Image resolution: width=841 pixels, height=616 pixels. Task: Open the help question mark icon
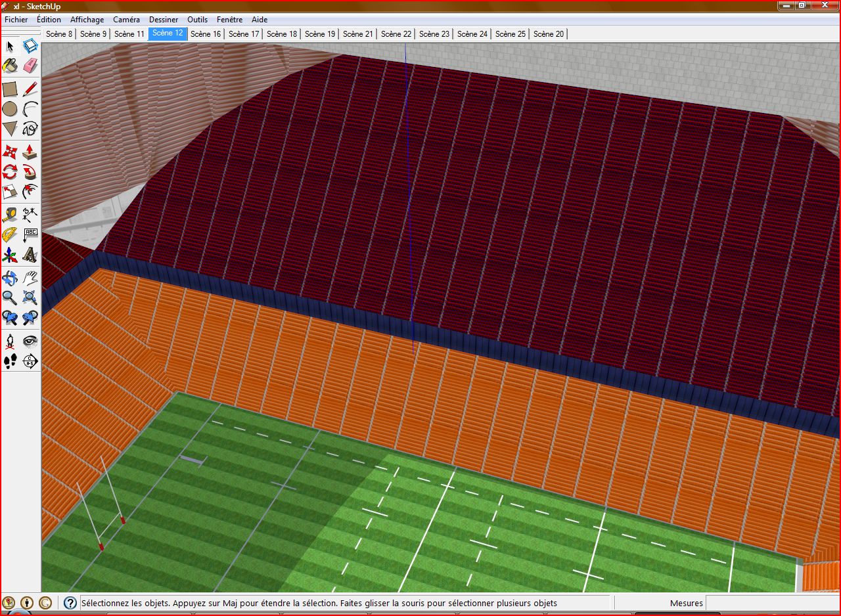point(70,603)
